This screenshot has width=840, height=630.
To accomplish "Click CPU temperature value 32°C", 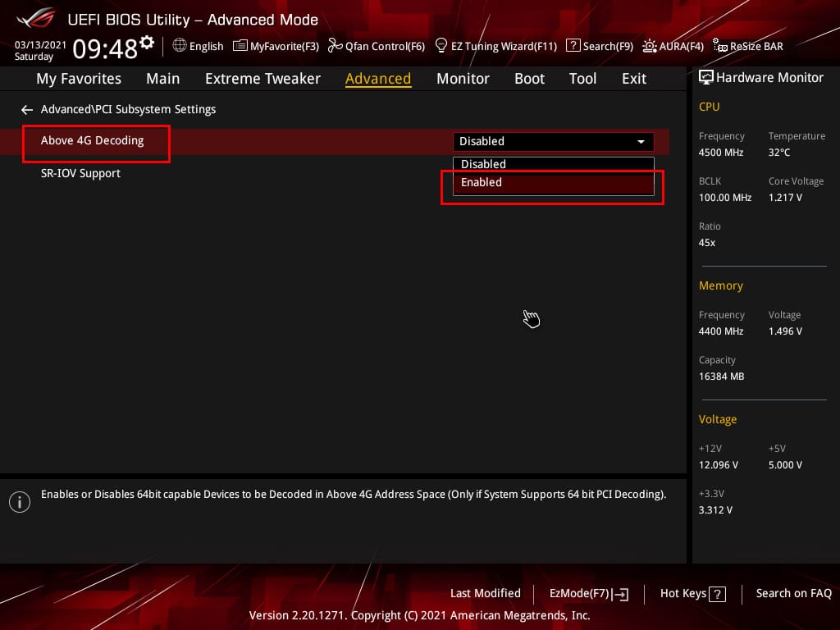I will point(779,153).
